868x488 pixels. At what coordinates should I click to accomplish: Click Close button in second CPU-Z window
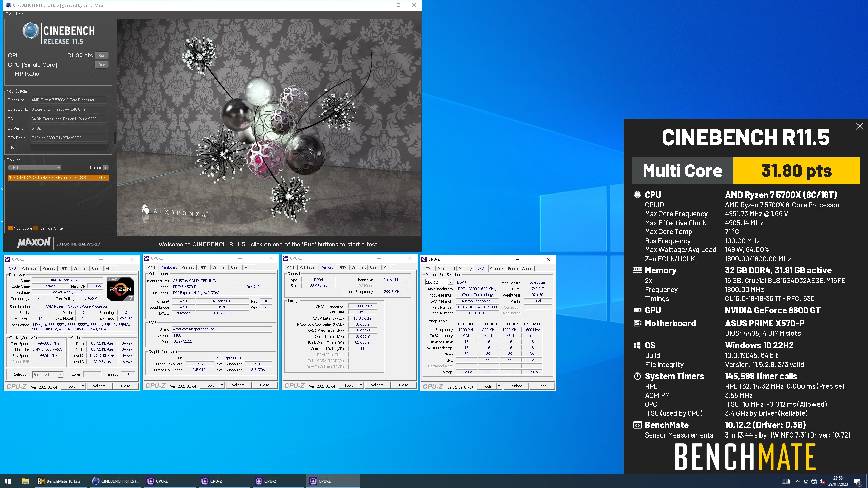(264, 385)
